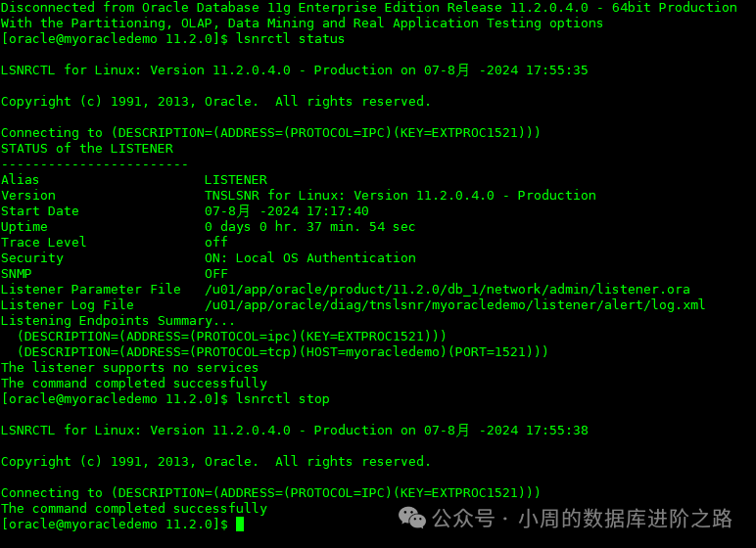The height and width of the screenshot is (548, 756).
Task: Click the 'Listening Endpoints Summary...' line
Action: tap(118, 321)
